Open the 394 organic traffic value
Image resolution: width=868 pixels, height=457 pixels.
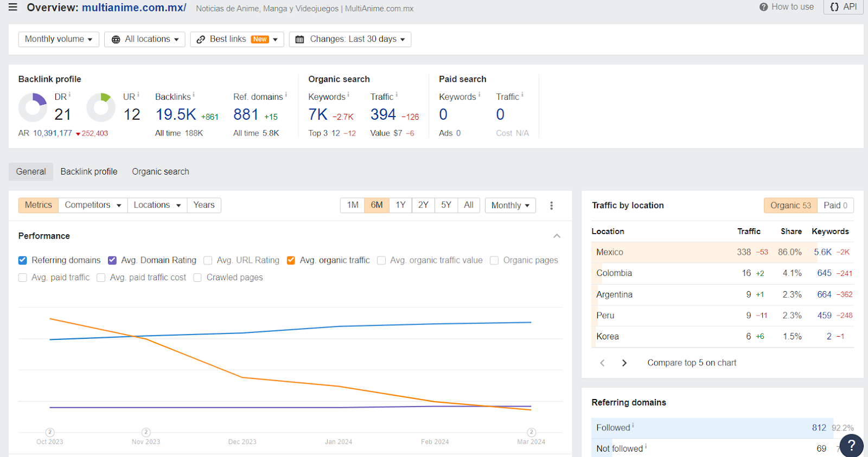click(383, 114)
